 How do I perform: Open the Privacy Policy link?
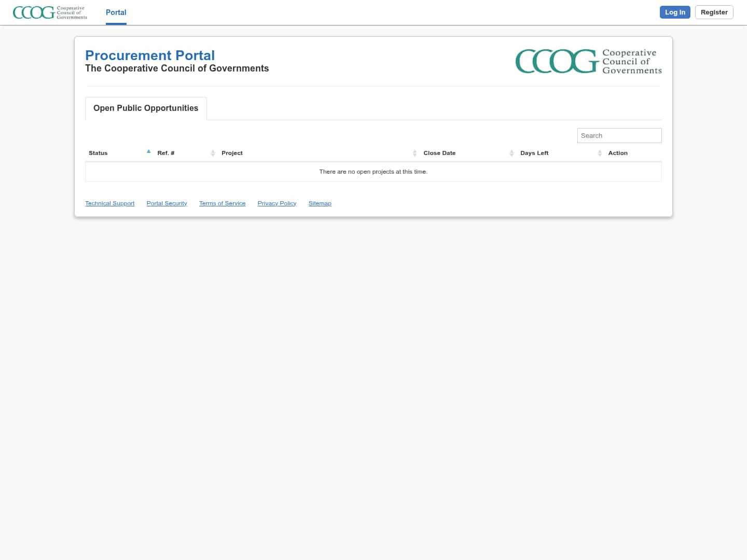click(276, 203)
